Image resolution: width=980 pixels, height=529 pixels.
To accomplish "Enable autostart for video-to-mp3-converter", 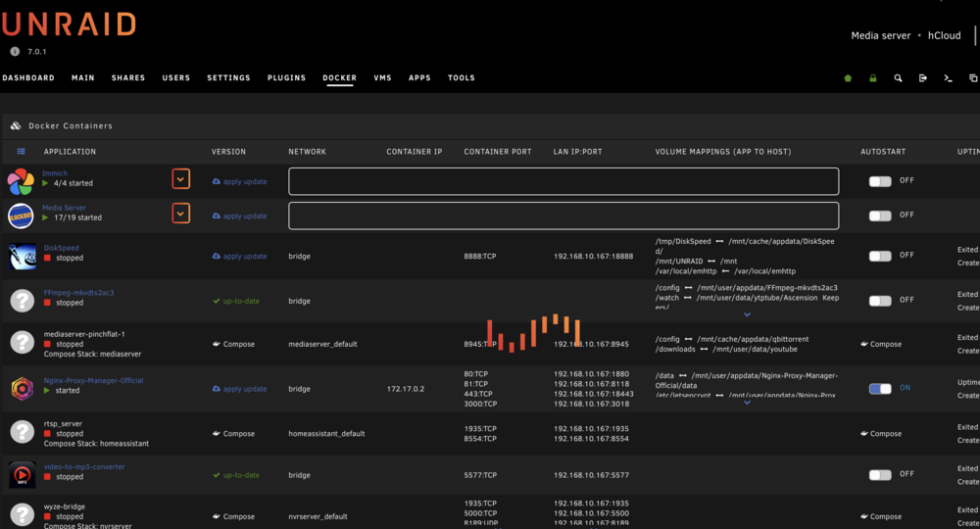I will tap(880, 475).
